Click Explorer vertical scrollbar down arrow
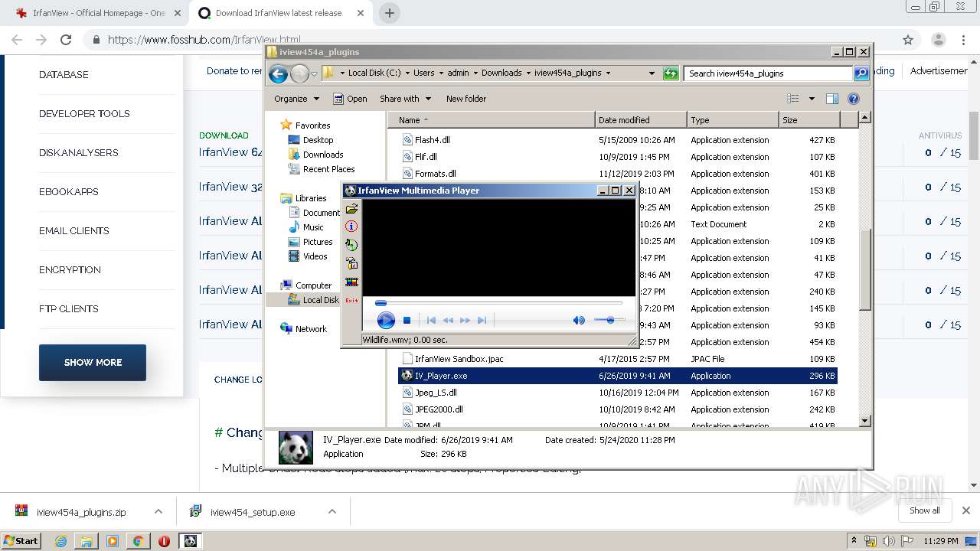 [x=865, y=420]
